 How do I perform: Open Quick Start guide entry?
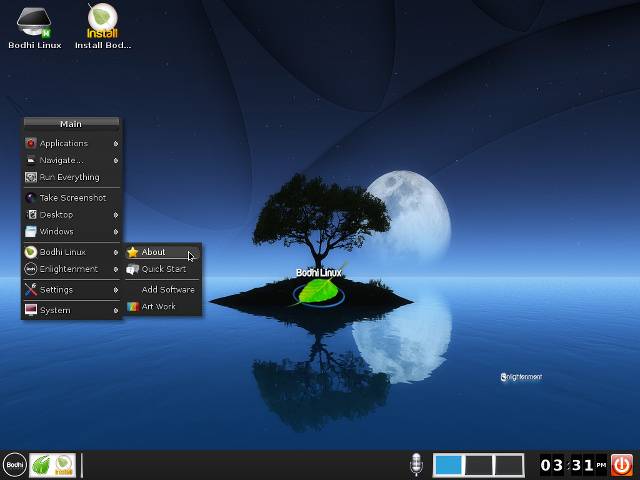click(x=163, y=269)
